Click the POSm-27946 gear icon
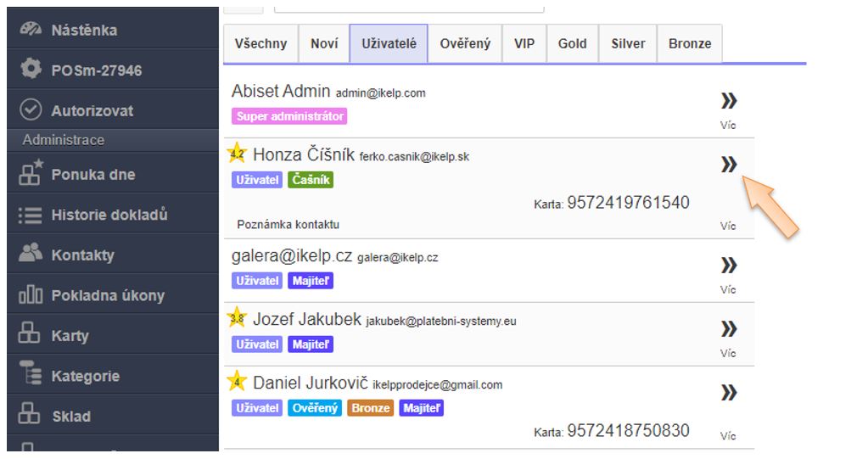 (31, 70)
